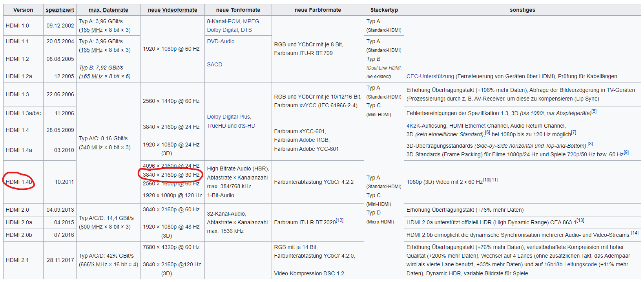The image size is (644, 282).
Task: Click the neue Tonformate column header
Action: (238, 10)
